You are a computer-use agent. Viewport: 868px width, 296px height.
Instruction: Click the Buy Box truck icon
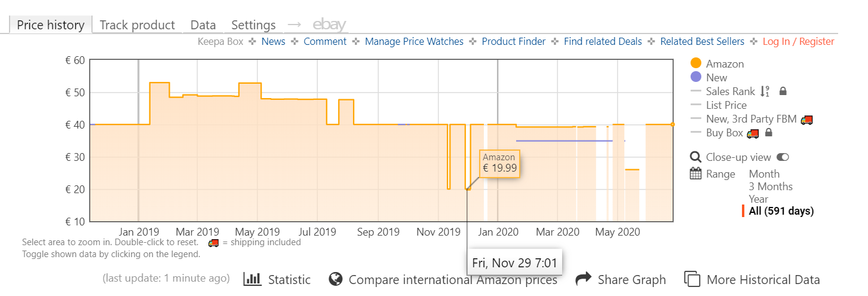click(753, 133)
